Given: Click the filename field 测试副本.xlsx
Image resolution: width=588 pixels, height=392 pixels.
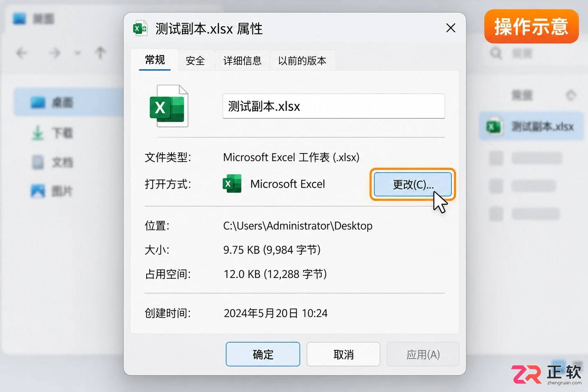Looking at the screenshot, I should point(334,106).
